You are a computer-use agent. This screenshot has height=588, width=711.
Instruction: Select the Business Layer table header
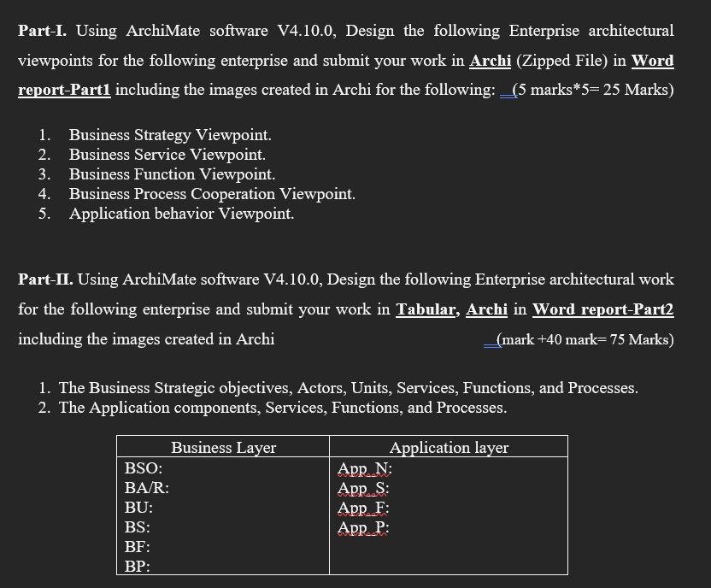click(x=222, y=448)
